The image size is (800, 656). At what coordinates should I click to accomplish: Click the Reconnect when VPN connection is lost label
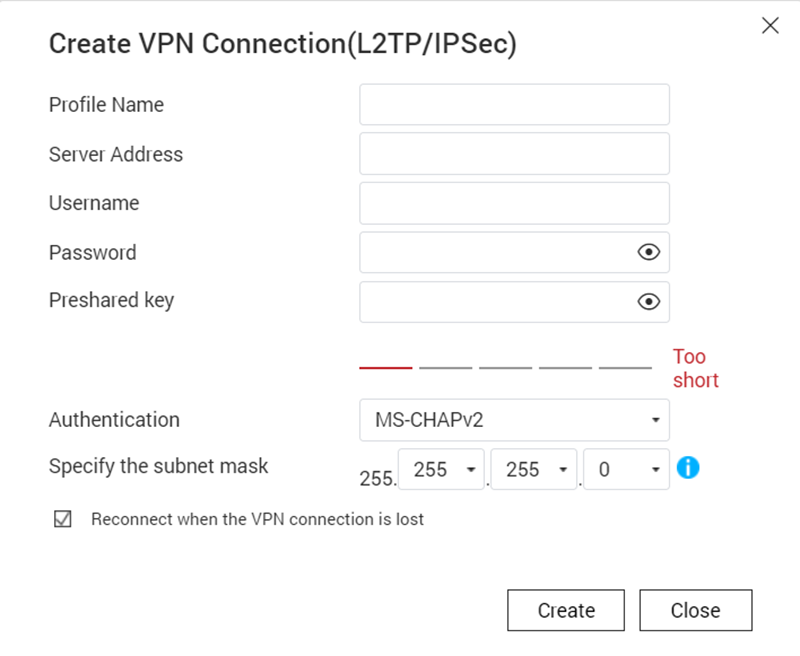point(257,519)
